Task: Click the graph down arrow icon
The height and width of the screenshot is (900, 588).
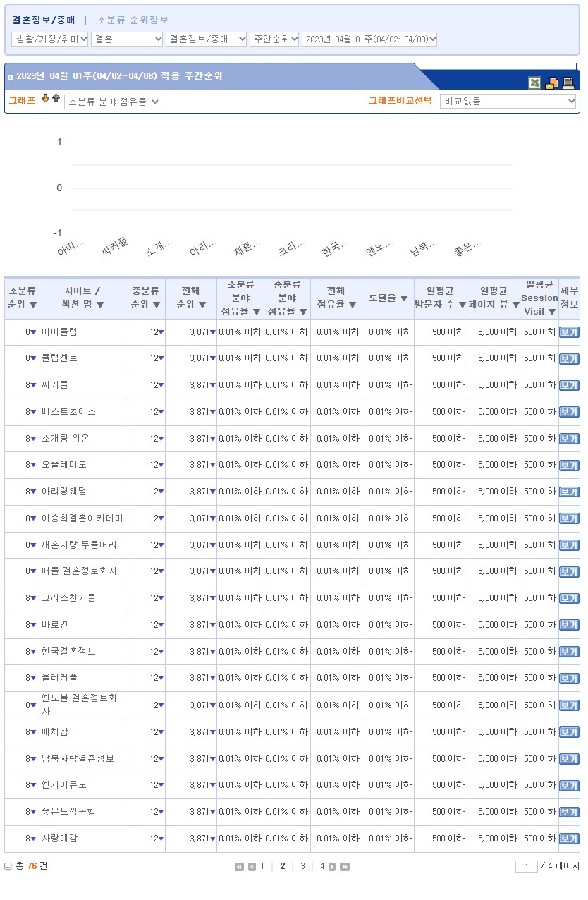Action: tap(46, 99)
